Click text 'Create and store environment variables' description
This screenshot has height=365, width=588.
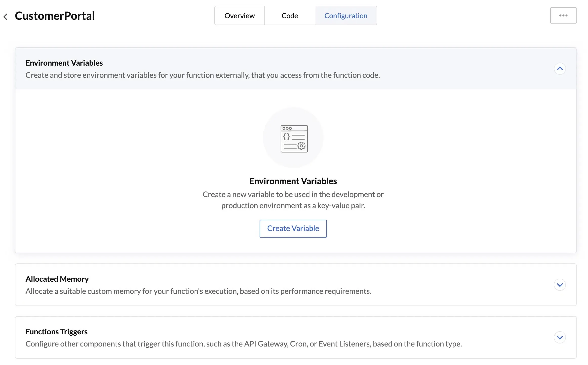[203, 75]
